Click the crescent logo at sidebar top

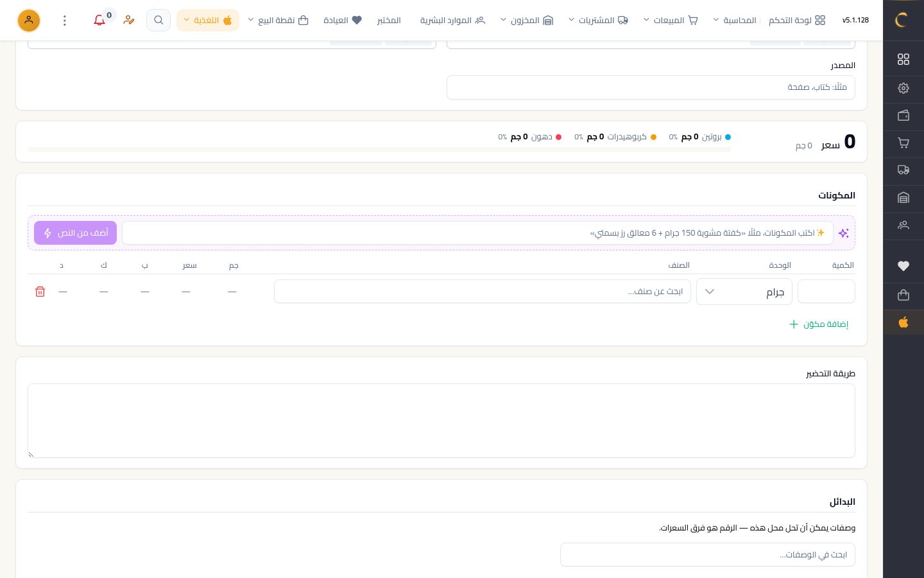coord(902,20)
